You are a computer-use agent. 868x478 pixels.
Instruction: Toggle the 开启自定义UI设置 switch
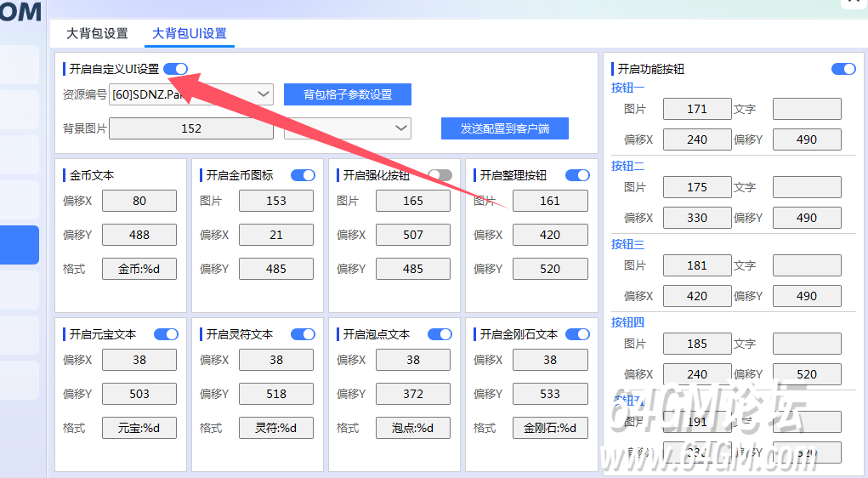click(175, 69)
